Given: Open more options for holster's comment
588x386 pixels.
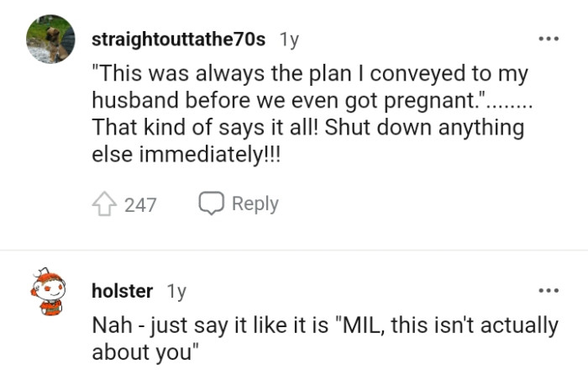Looking at the screenshot, I should tap(548, 291).
